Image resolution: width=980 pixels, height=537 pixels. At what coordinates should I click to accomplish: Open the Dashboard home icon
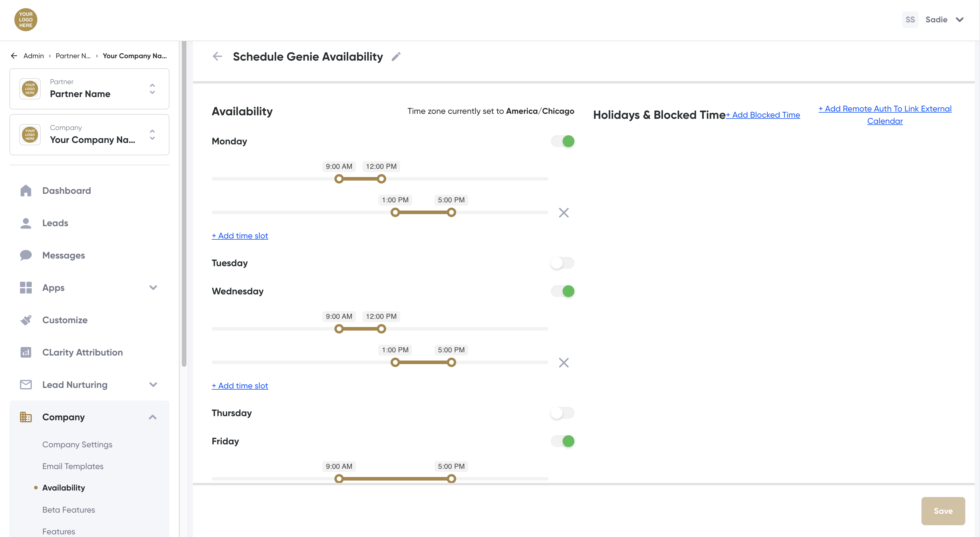click(26, 191)
